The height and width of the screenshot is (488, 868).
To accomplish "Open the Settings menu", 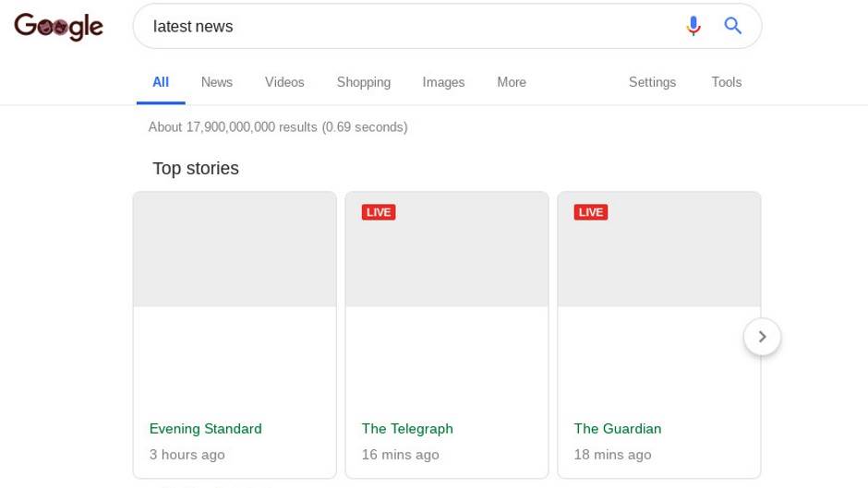I will coord(652,82).
